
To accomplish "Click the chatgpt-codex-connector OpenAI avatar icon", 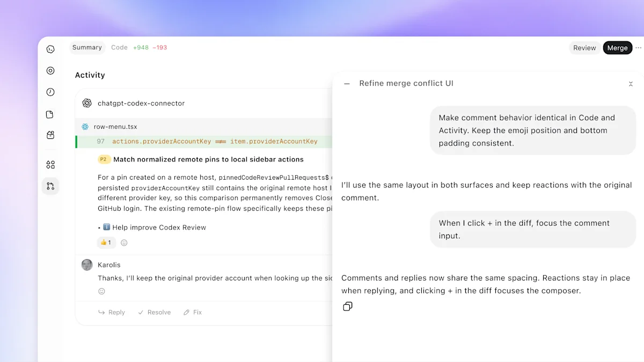I will coord(87,103).
